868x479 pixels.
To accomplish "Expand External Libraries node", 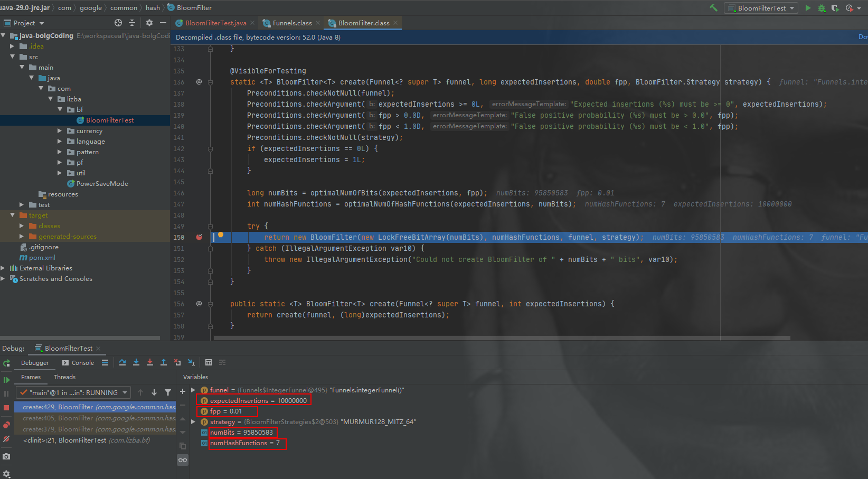I will click(3, 268).
